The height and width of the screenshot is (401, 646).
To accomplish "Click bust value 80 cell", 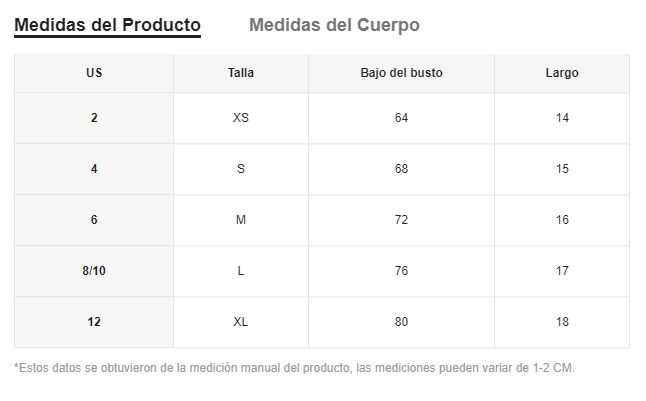I will (401, 322).
